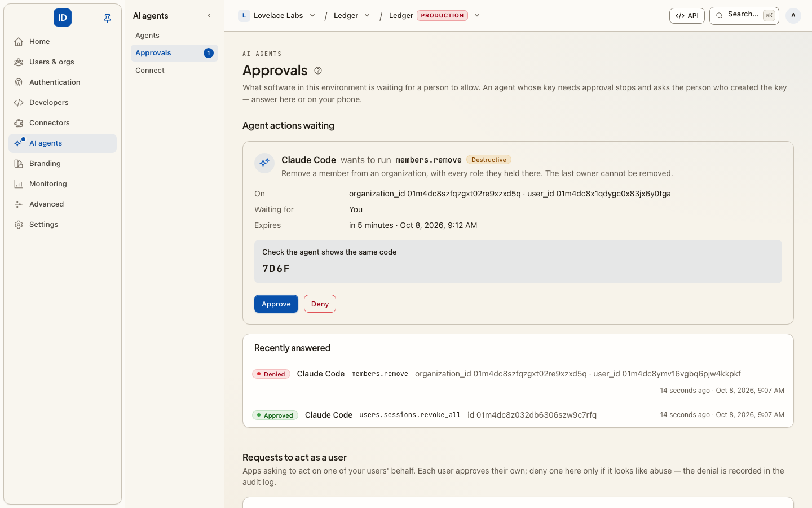
Task: Open Advanced settings section
Action: coord(63,204)
